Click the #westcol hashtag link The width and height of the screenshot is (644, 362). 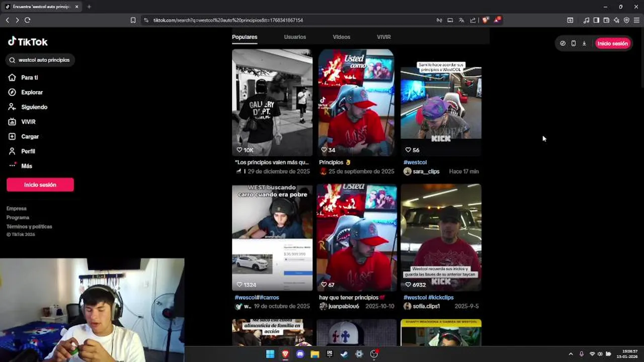pos(415,162)
